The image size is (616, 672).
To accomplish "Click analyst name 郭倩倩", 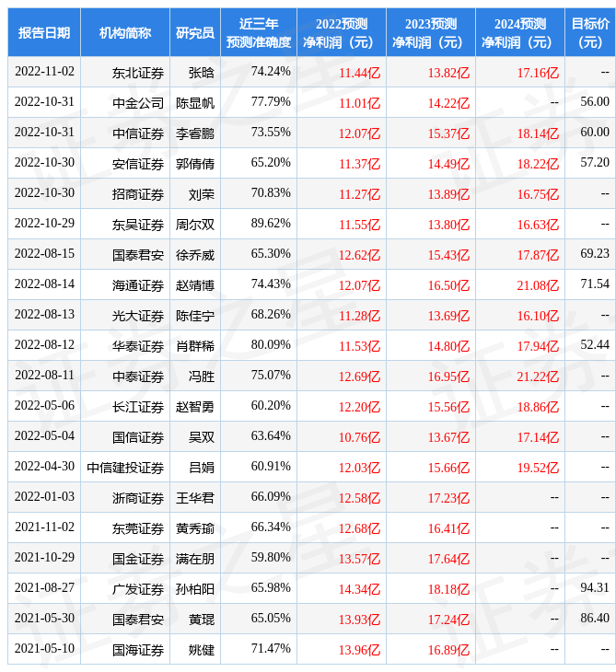I will pyautogui.click(x=195, y=163).
